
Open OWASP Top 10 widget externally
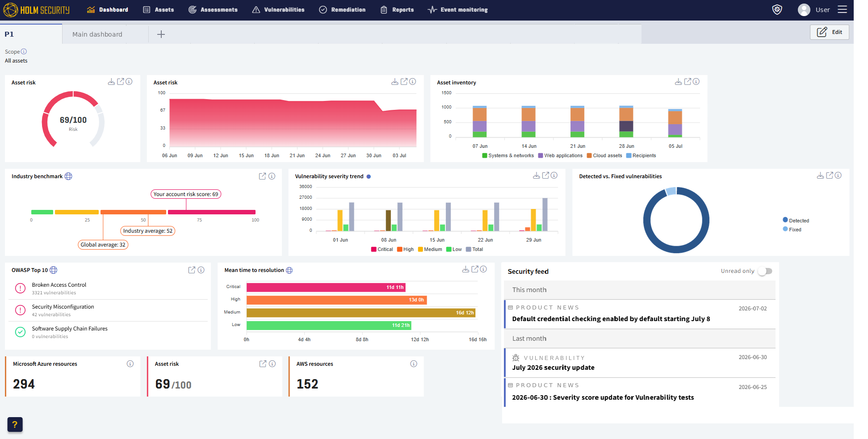pyautogui.click(x=192, y=270)
